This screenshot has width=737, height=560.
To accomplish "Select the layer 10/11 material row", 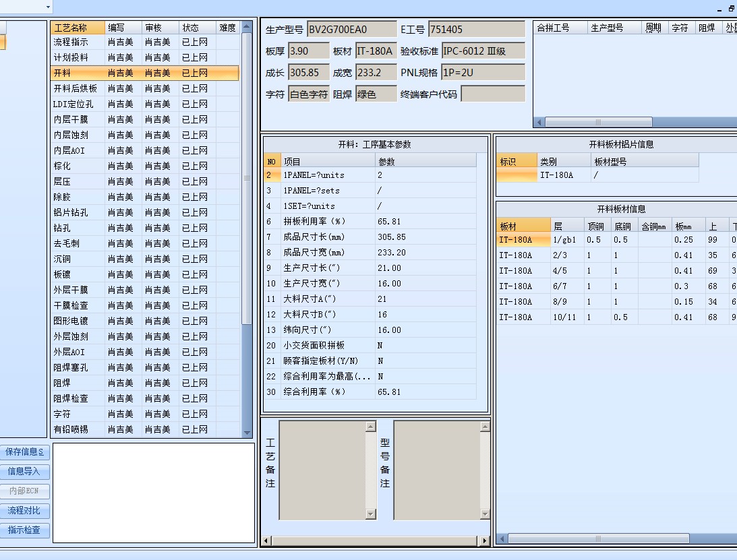I will point(617,317).
